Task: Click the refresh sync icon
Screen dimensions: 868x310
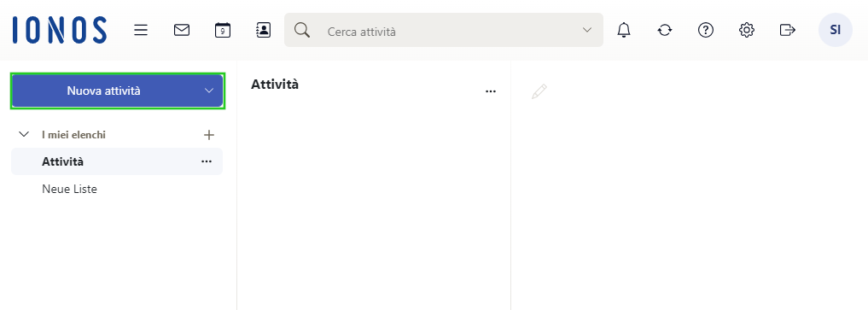Action: point(665,30)
